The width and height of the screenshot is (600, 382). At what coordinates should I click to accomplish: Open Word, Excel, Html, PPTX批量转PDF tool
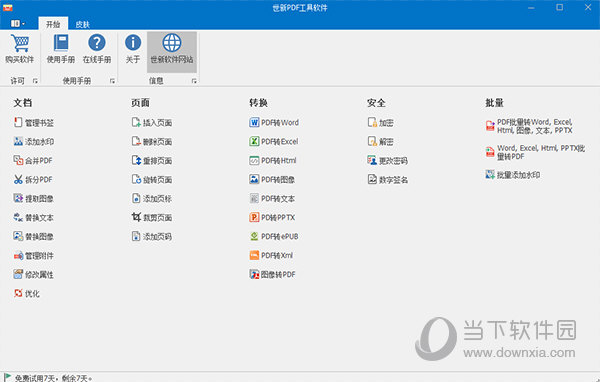coord(535,152)
